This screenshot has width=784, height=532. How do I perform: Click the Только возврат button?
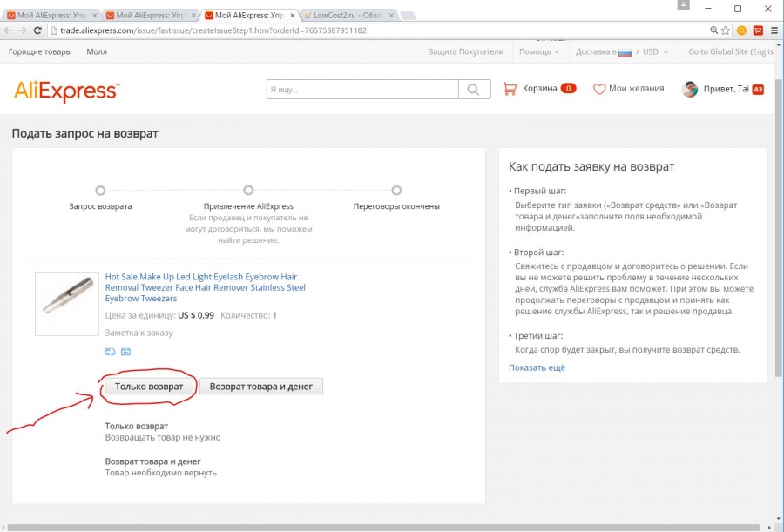[x=149, y=386]
